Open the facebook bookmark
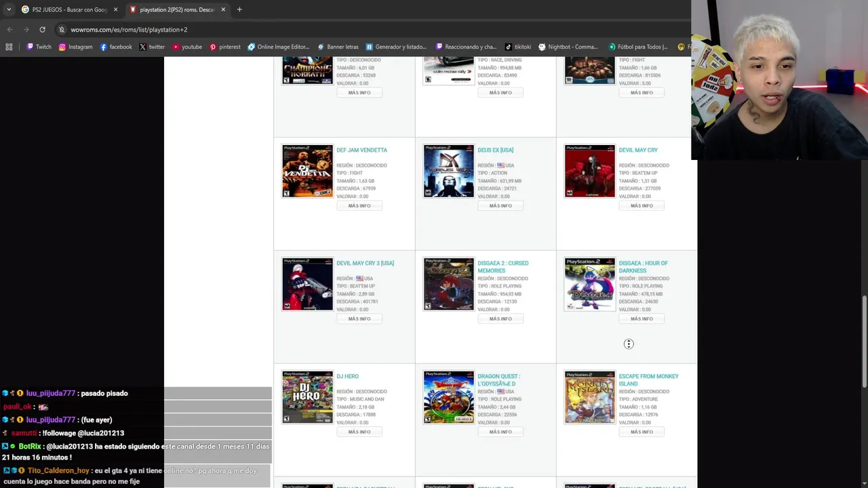Image resolution: width=868 pixels, height=488 pixels. (x=116, y=47)
